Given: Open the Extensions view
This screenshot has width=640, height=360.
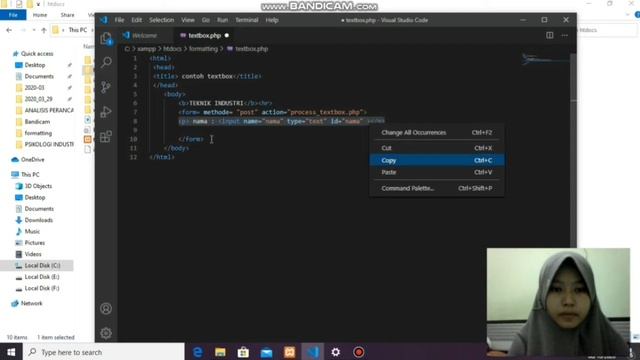Looking at the screenshot, I should (106, 136).
